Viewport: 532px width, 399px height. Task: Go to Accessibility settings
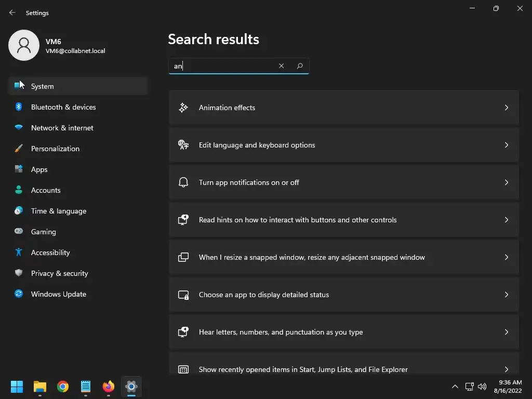tap(50, 252)
